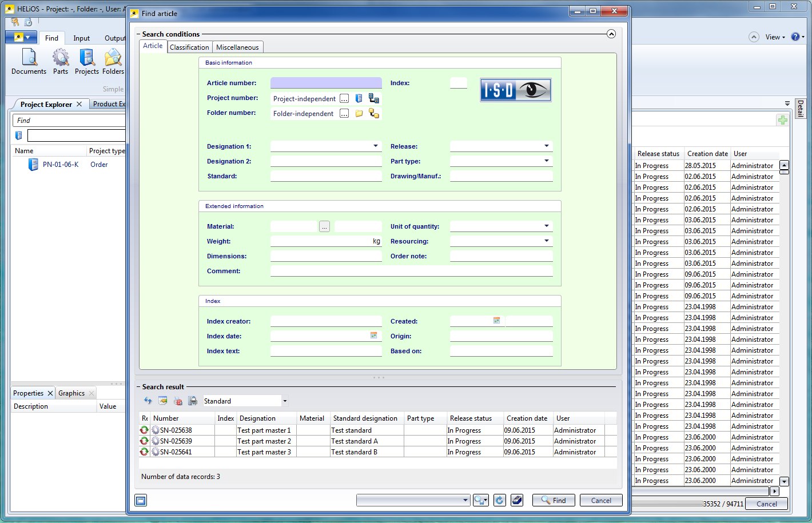Expand the Part type dropdown
This screenshot has width=812, height=523.
pos(547,161)
